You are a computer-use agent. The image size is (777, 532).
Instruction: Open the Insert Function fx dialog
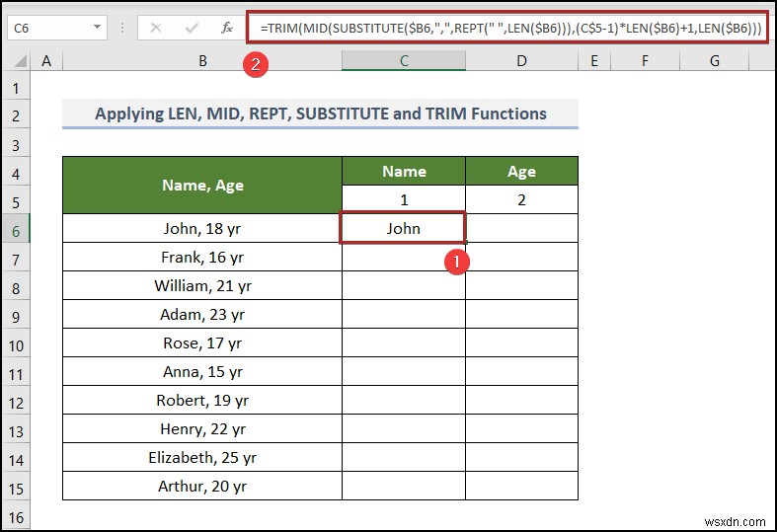coord(227,28)
